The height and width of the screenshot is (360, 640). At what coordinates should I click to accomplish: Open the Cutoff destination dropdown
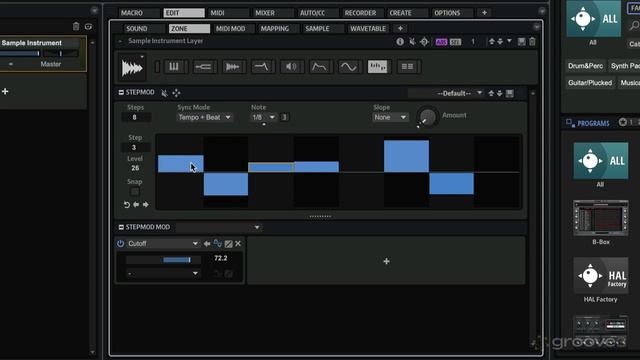click(162, 244)
